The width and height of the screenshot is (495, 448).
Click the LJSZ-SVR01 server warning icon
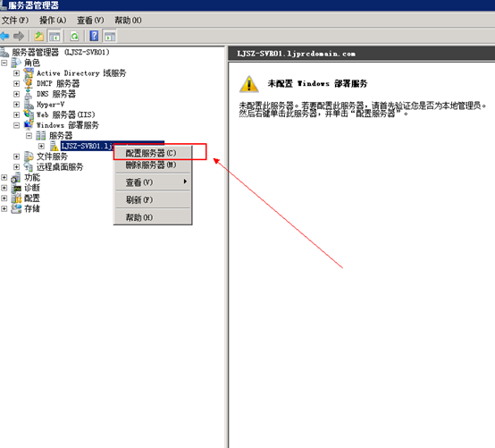point(54,146)
